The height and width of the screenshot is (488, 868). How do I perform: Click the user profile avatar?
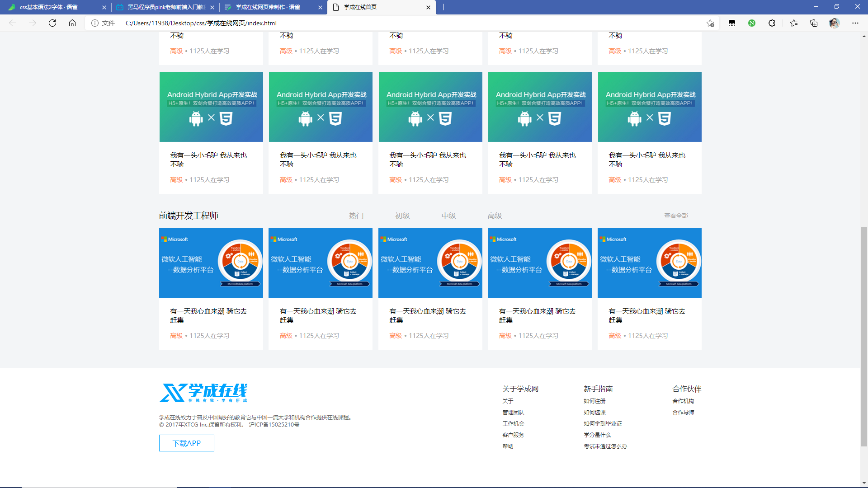tap(835, 23)
